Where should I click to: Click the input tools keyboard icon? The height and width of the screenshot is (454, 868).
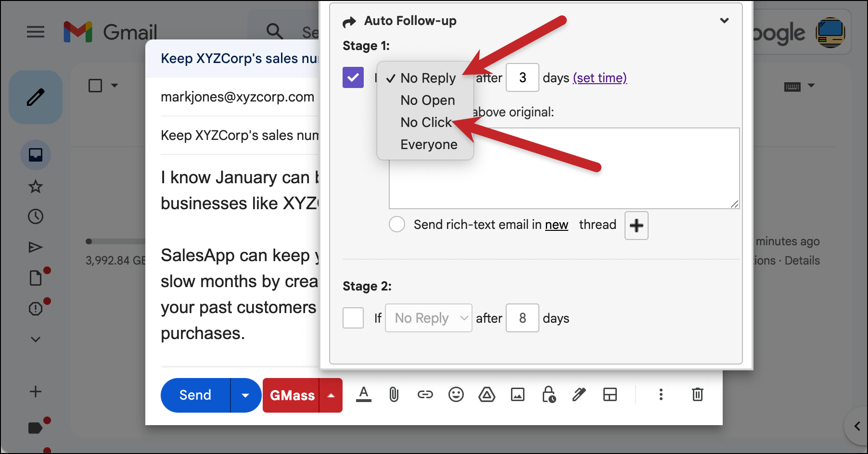coord(792,87)
